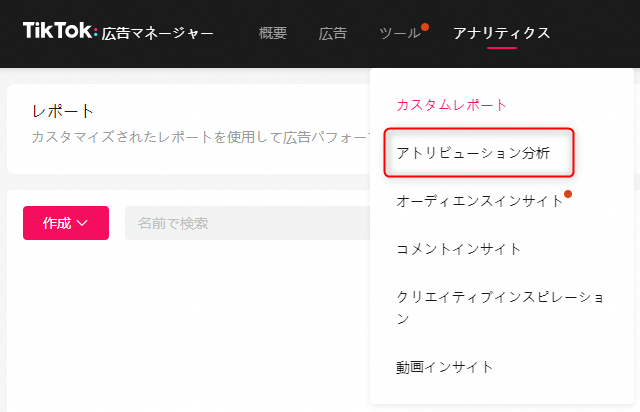The image size is (640, 412).
Task: Open the 概要 overview tab
Action: tap(272, 33)
